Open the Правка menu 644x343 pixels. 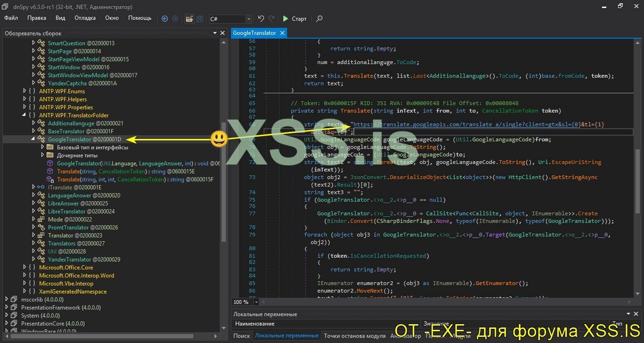click(x=37, y=18)
